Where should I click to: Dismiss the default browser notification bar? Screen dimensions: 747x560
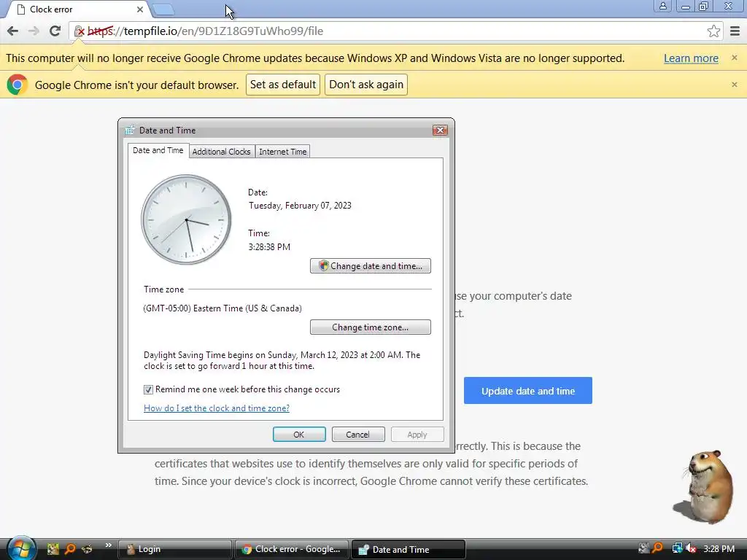[734, 85]
